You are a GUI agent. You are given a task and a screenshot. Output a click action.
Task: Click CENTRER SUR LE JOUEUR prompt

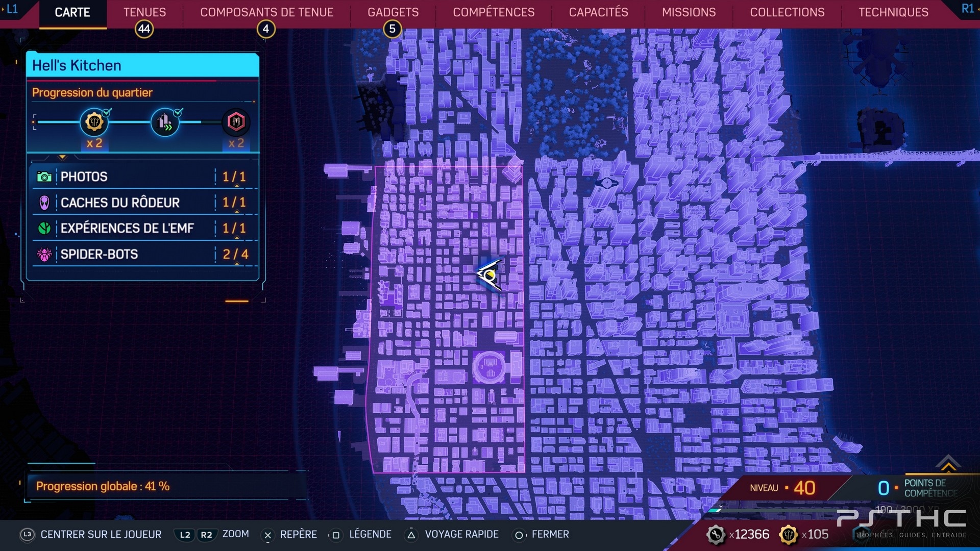point(101,534)
